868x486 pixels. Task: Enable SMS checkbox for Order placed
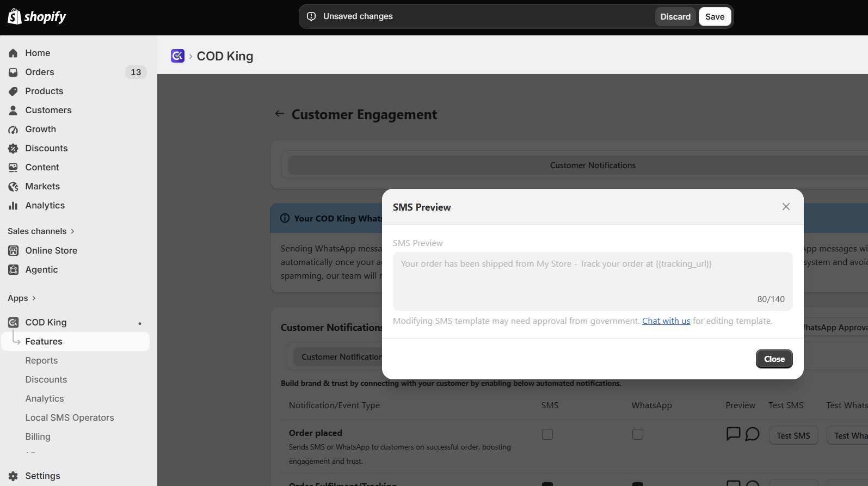547,434
